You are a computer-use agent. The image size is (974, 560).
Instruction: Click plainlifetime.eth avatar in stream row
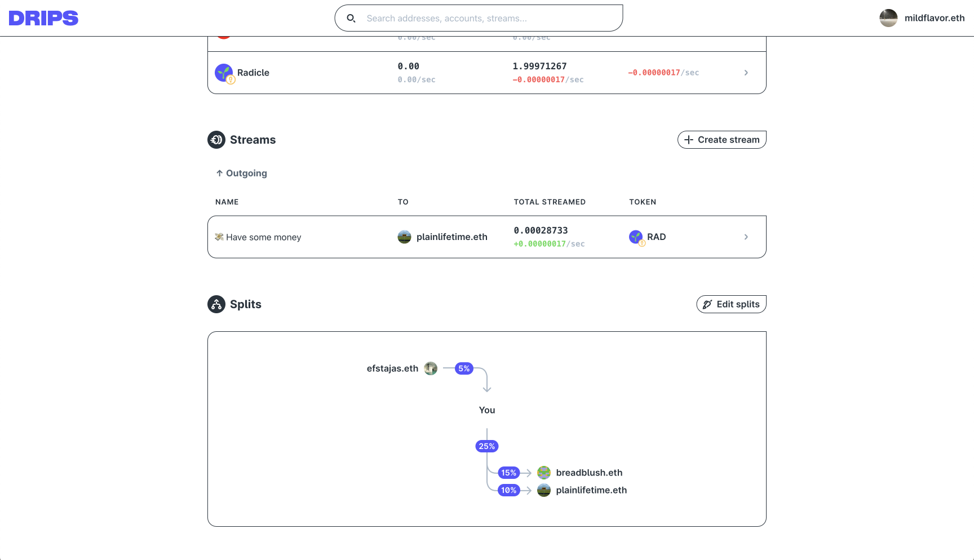[404, 237]
